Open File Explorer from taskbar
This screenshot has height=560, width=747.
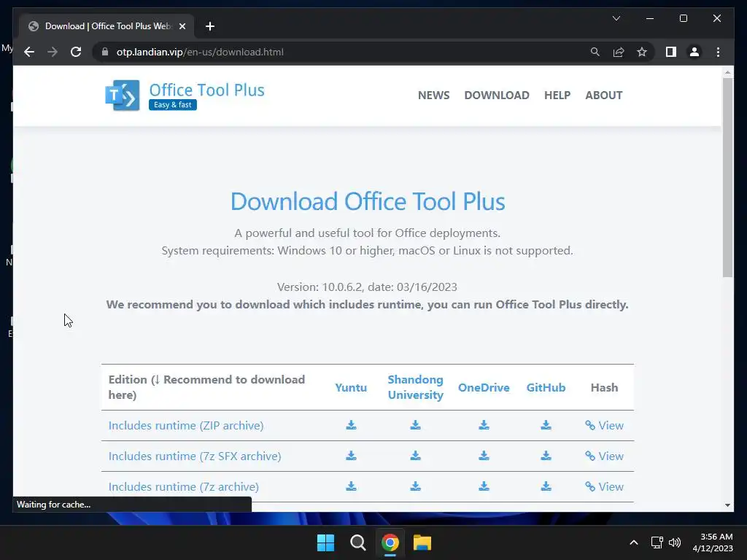coord(422,542)
